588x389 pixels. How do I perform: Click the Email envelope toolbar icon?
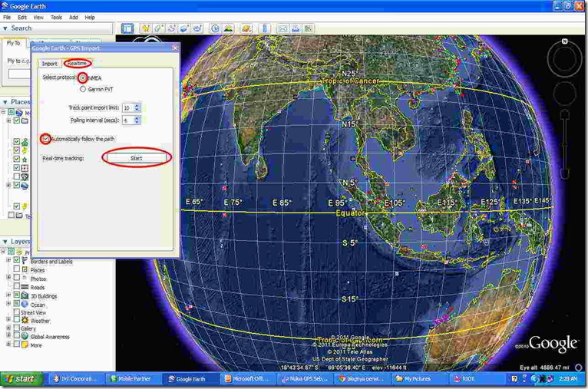[282, 28]
